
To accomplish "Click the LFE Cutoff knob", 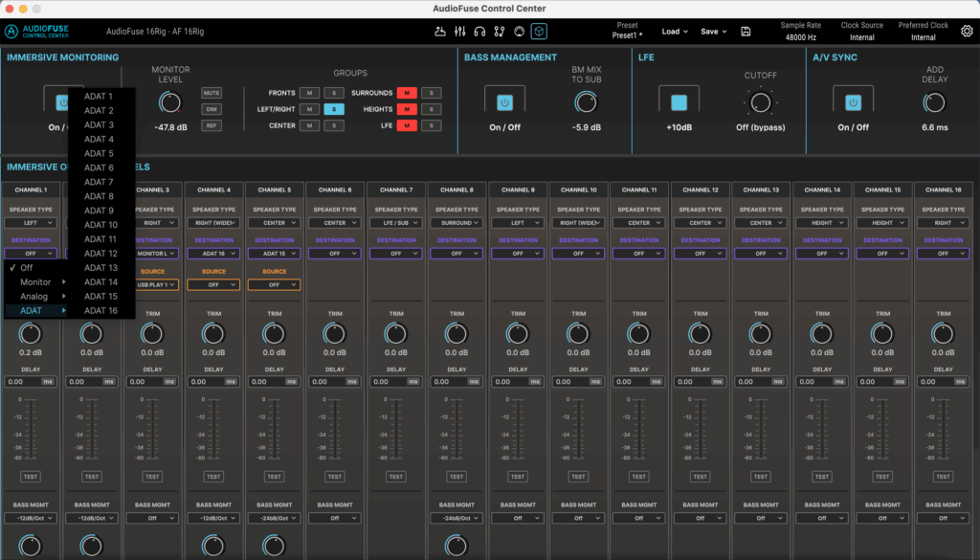I will [x=761, y=101].
